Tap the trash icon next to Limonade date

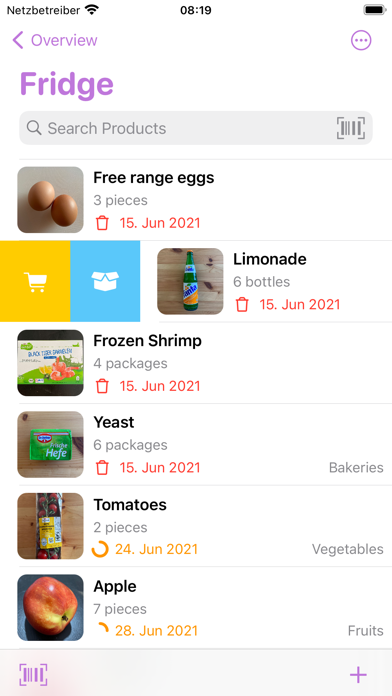tap(242, 304)
